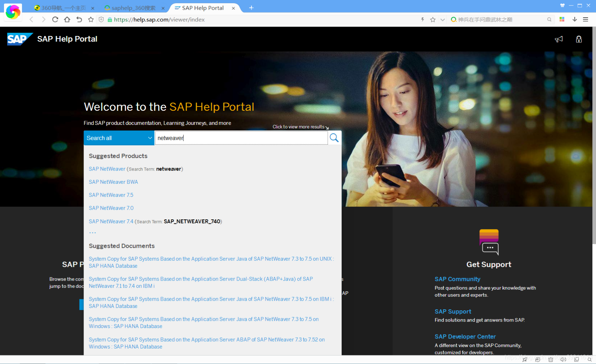Click magnifier in browser search box
596x364 pixels.
[549, 19]
